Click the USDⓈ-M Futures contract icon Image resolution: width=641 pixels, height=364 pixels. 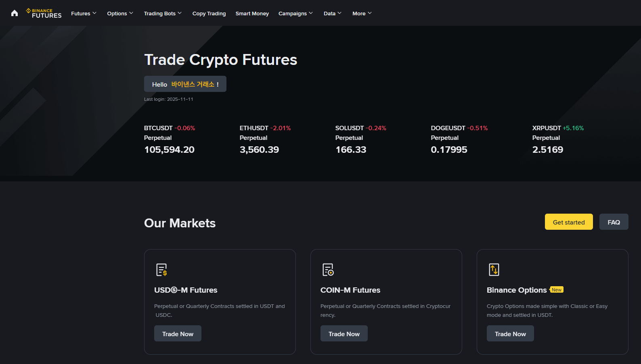(x=161, y=270)
